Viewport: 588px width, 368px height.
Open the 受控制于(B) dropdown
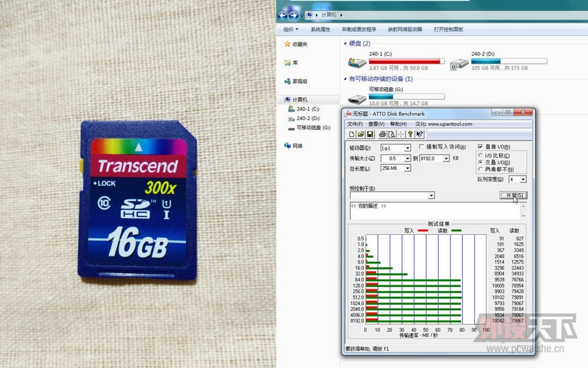click(x=431, y=196)
